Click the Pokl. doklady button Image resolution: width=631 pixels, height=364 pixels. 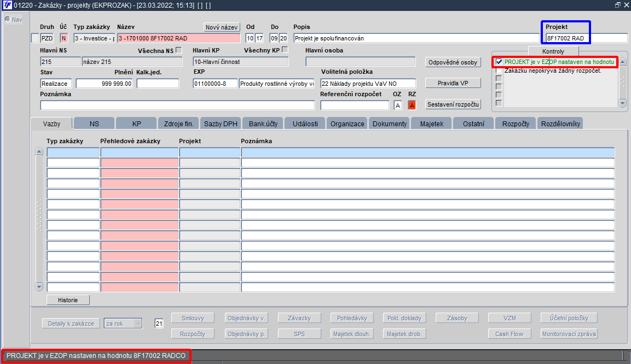404,318
